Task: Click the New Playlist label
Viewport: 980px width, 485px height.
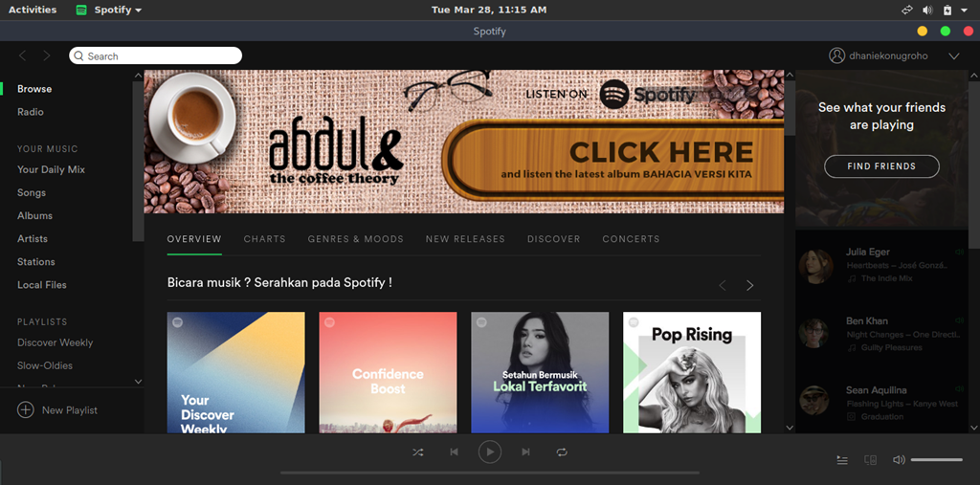Action: click(69, 410)
